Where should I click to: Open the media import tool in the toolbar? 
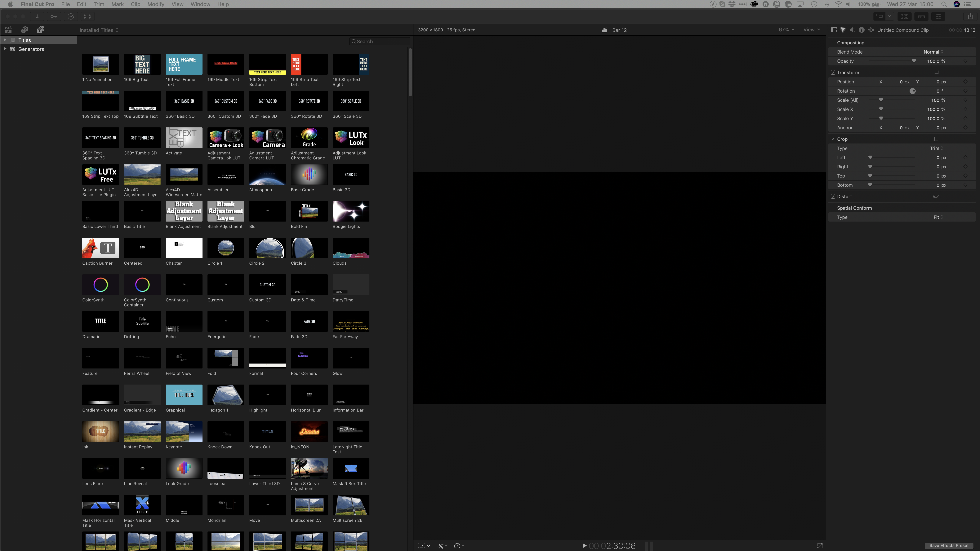pyautogui.click(x=37, y=16)
